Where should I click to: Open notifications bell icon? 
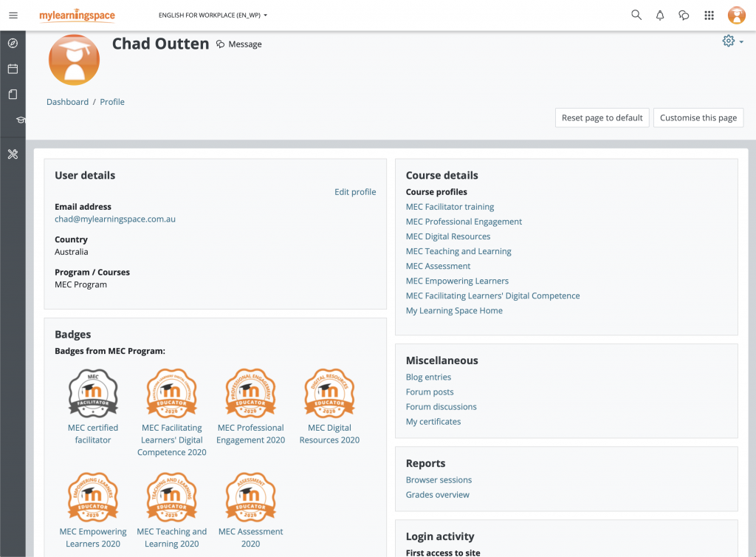(660, 16)
